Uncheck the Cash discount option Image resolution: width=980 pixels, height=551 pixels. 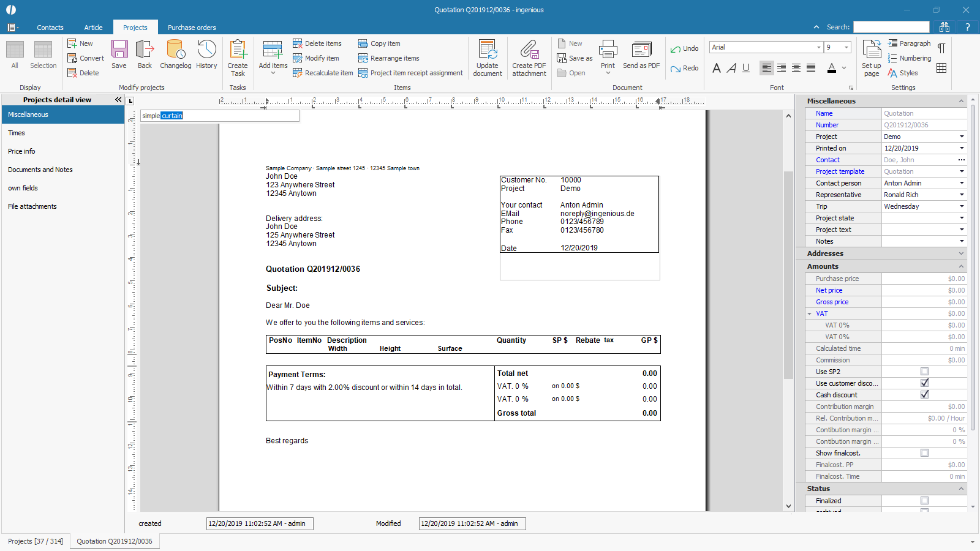tap(924, 395)
